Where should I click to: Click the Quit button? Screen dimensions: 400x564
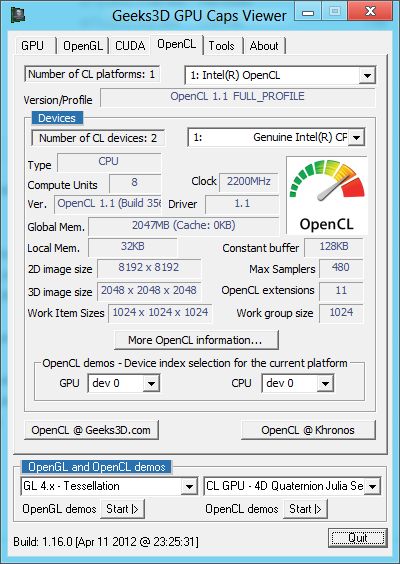tap(358, 538)
